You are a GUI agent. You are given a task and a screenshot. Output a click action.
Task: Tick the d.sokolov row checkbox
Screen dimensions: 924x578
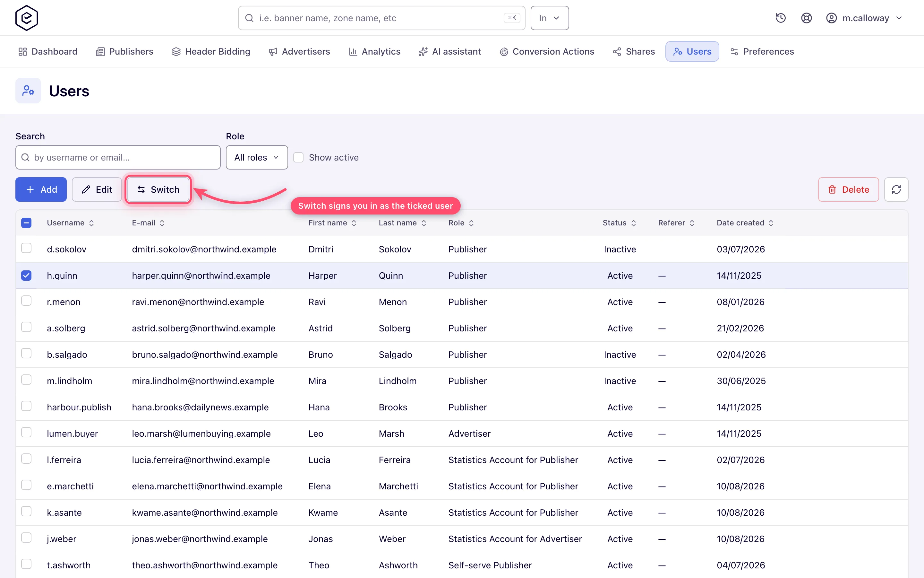(x=26, y=248)
